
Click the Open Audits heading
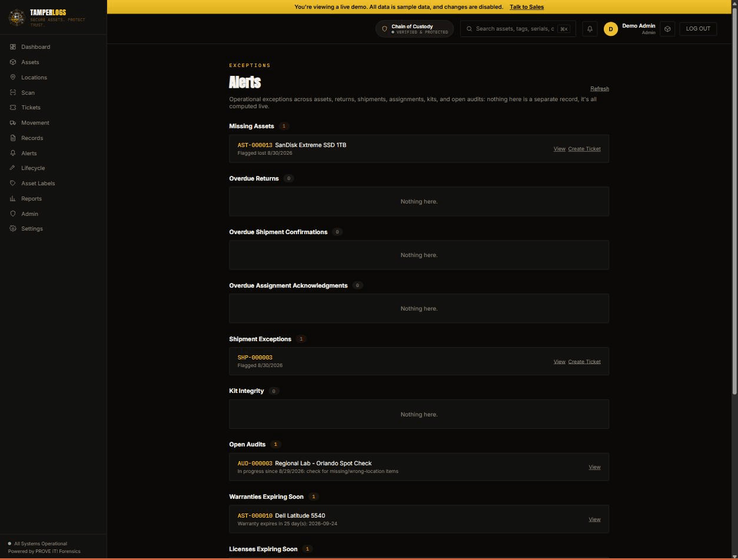pyautogui.click(x=247, y=444)
